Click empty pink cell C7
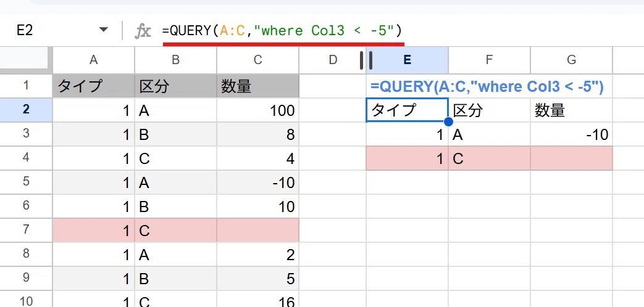The image size is (644, 307). 258,230
